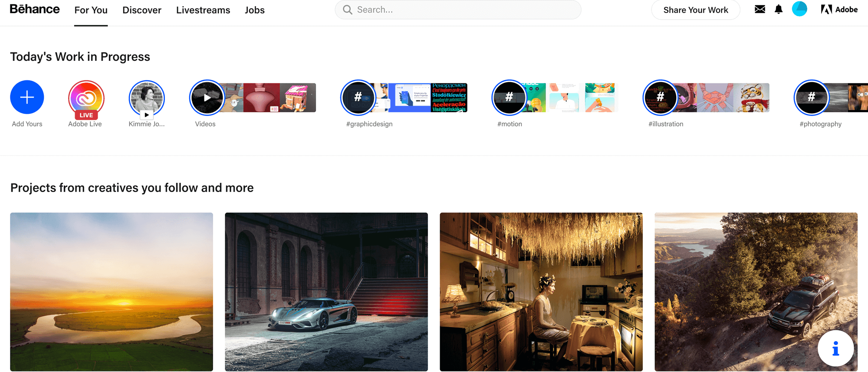Open the For You tab

click(91, 10)
